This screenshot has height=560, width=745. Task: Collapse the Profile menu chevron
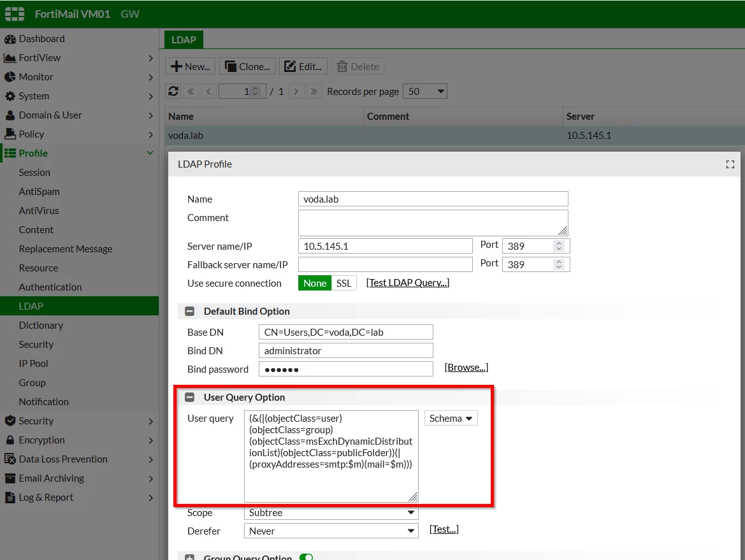pos(150,153)
